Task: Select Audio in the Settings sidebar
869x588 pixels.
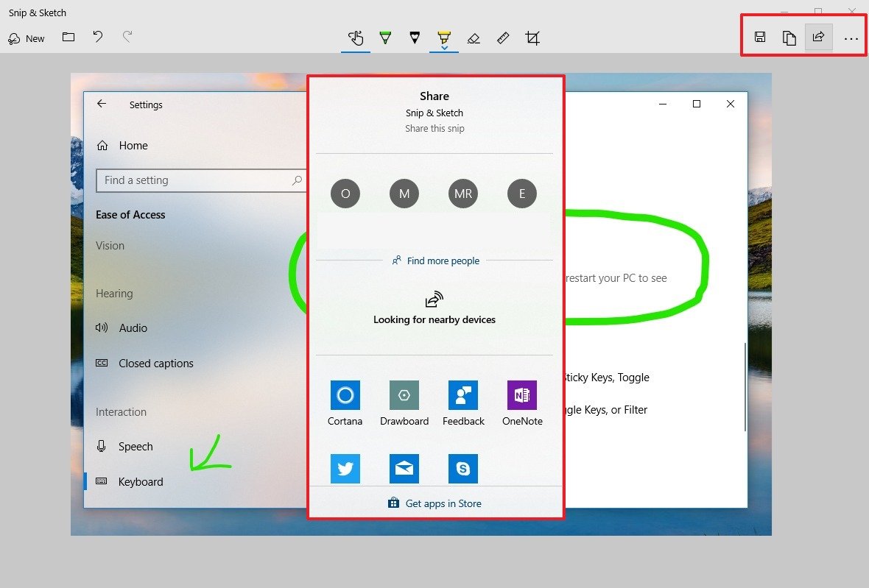Action: pos(122,327)
